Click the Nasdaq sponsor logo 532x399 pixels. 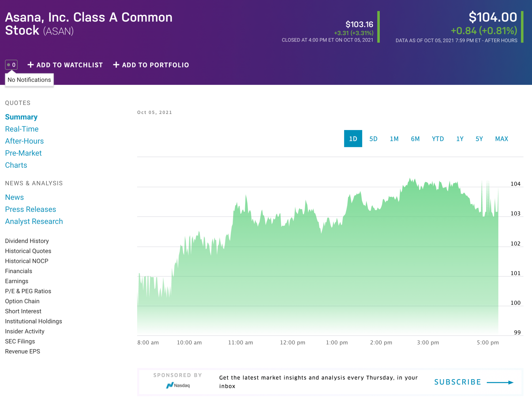[x=178, y=385]
